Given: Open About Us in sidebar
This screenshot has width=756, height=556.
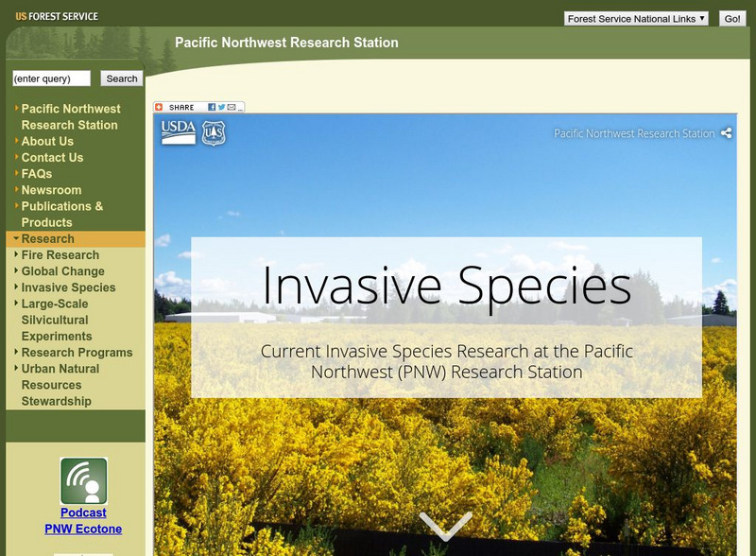Looking at the screenshot, I should (x=47, y=142).
